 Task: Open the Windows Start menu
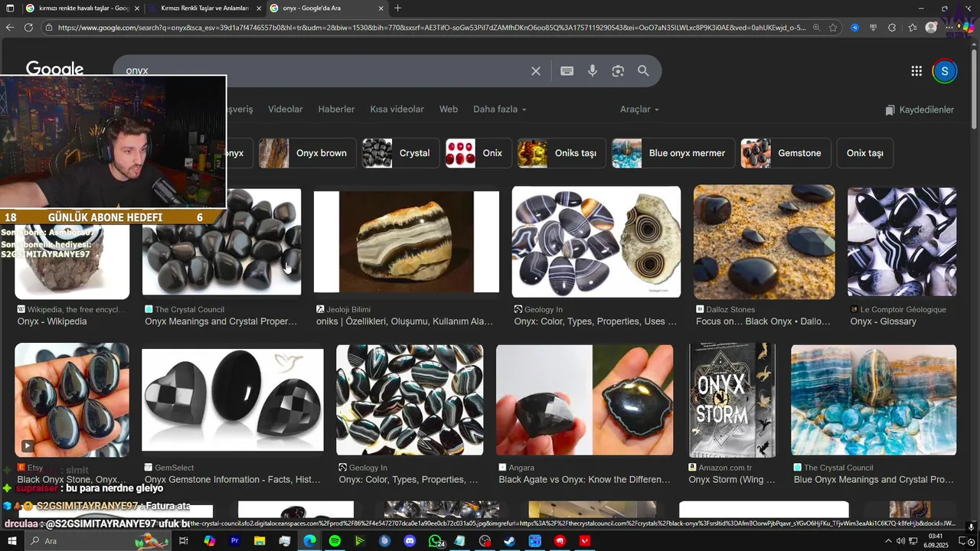pos(11,541)
